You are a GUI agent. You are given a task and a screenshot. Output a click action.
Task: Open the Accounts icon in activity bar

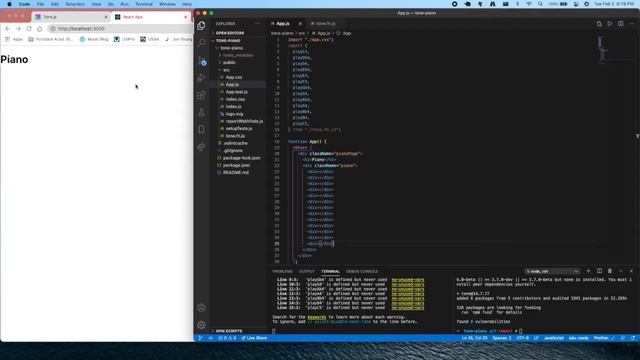(201, 308)
